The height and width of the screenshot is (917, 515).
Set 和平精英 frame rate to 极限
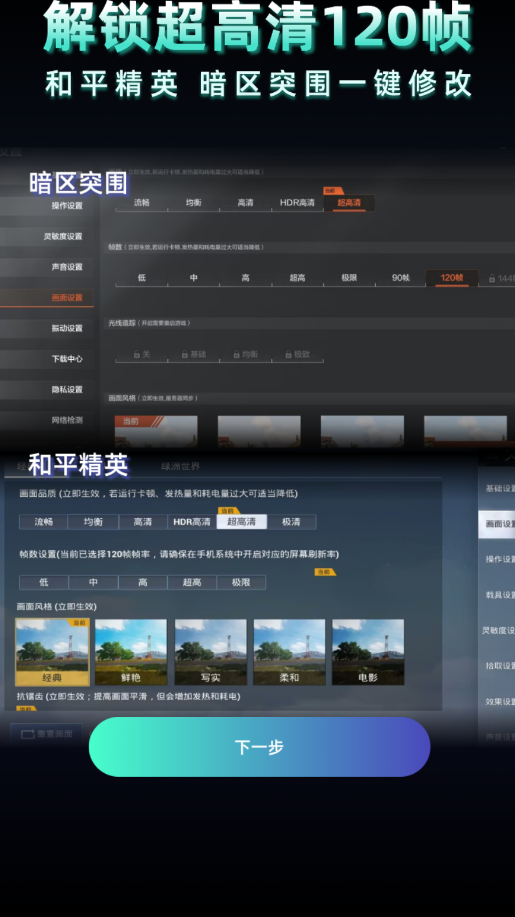241,582
